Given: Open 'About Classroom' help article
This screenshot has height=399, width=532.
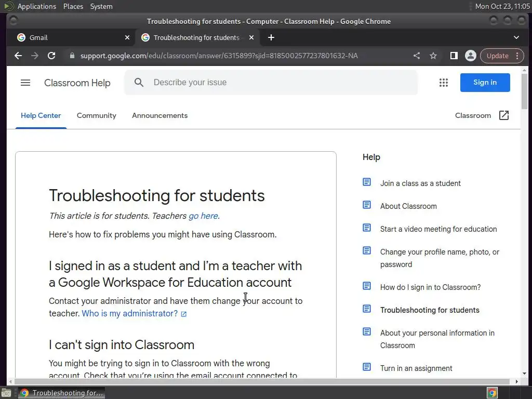Looking at the screenshot, I should (408, 206).
